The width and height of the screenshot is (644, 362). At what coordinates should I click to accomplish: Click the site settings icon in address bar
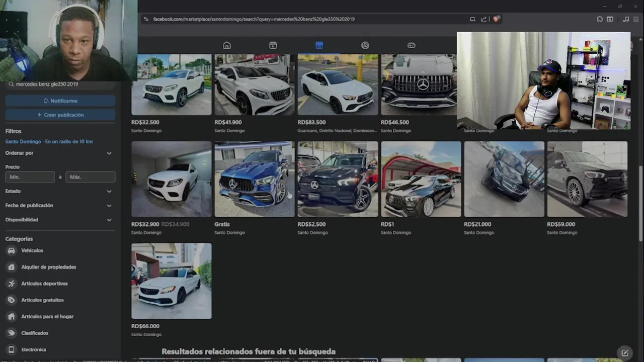click(x=146, y=19)
